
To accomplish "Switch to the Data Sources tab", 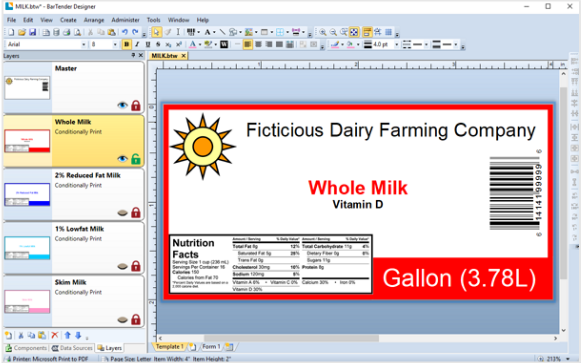I will 72,348.
